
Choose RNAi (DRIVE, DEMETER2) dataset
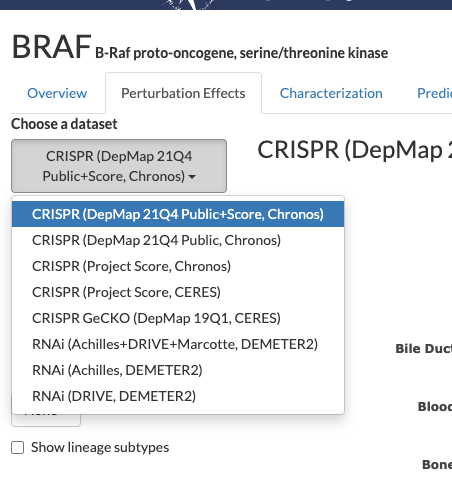[178, 396]
